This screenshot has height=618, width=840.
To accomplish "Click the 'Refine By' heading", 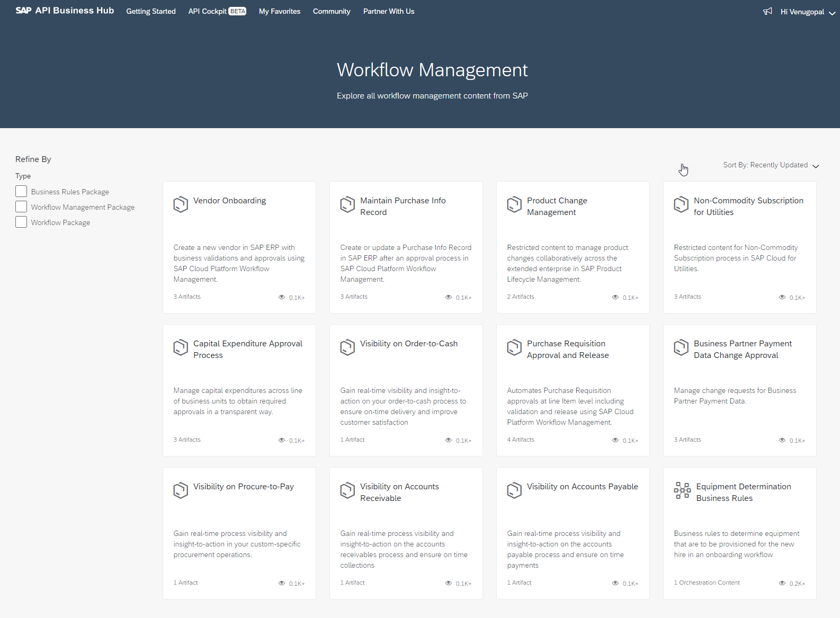I will coord(33,159).
